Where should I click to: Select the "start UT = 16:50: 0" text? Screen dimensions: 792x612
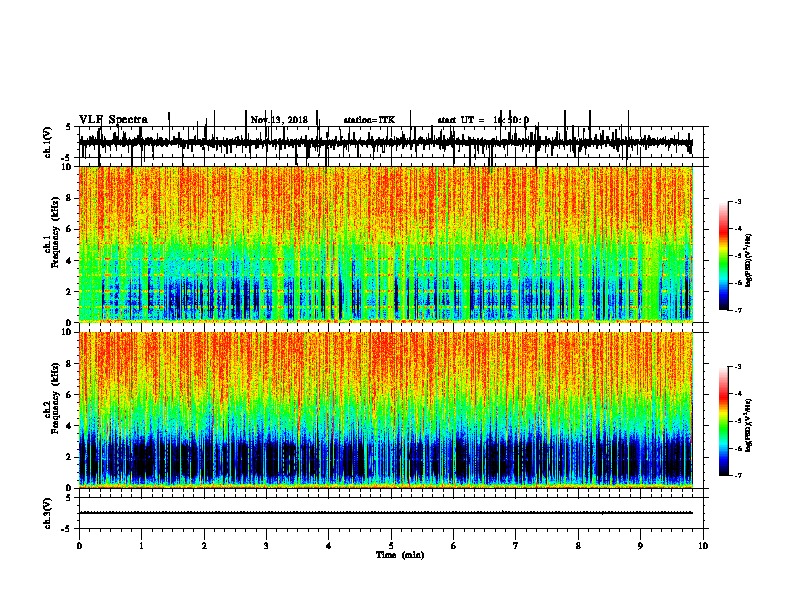pyautogui.click(x=483, y=120)
